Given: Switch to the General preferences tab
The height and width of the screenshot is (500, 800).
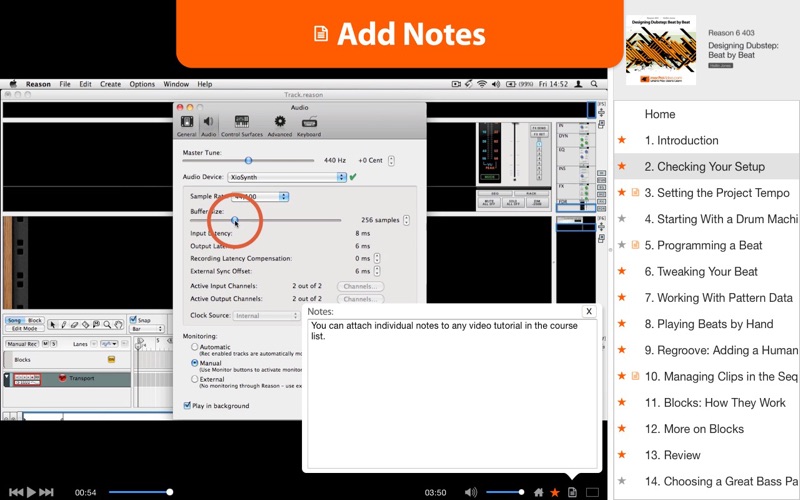Looking at the screenshot, I should pyautogui.click(x=187, y=126).
